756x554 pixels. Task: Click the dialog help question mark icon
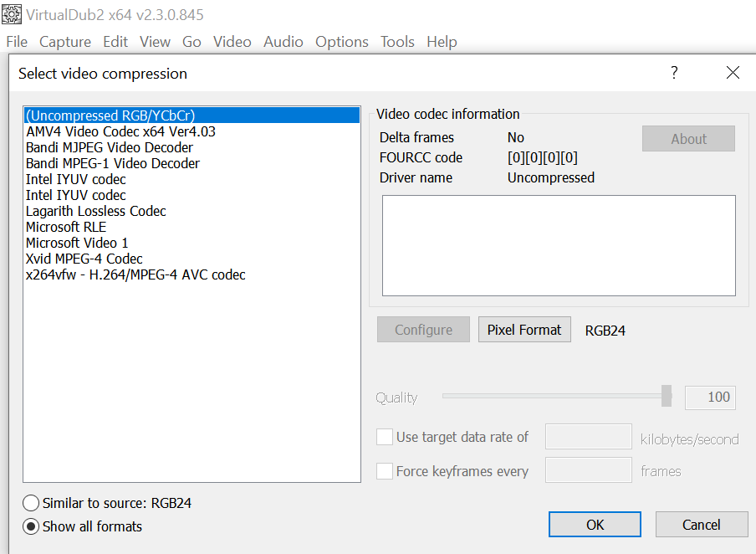point(674,73)
